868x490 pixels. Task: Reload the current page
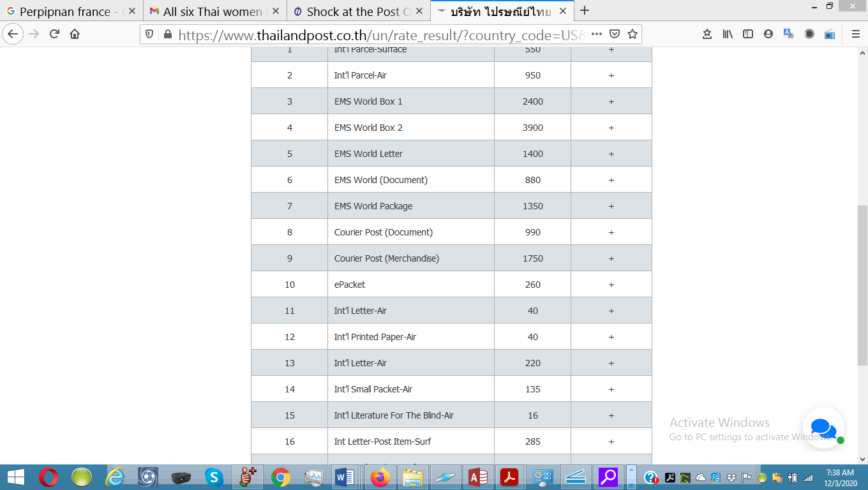[54, 34]
